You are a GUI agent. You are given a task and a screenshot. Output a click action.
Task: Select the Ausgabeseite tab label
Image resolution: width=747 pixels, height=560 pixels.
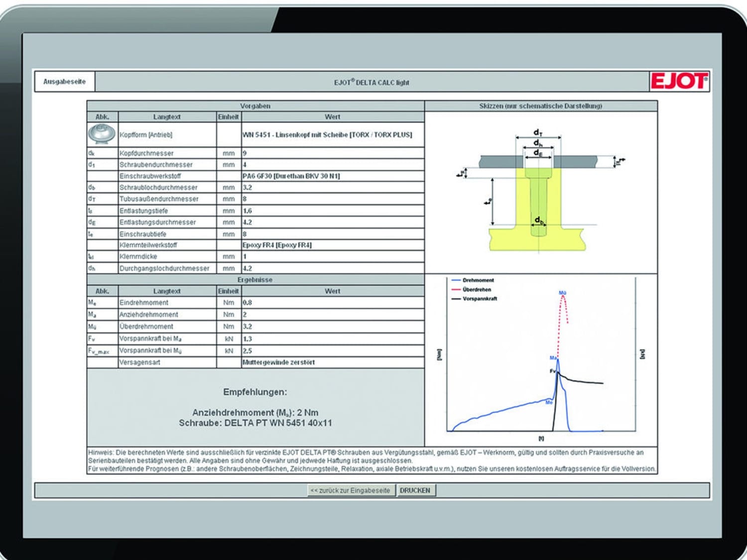[64, 82]
